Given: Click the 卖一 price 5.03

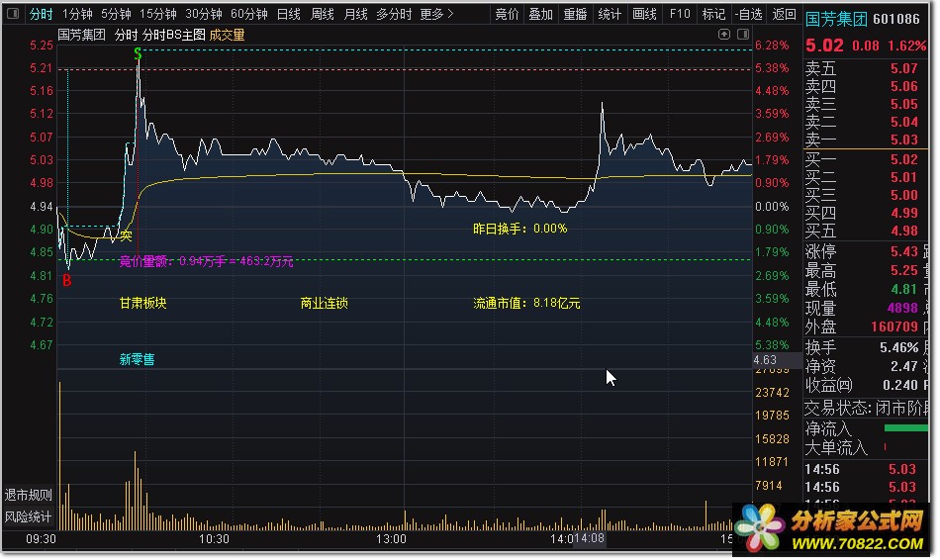Looking at the screenshot, I should pyautogui.click(x=904, y=140).
